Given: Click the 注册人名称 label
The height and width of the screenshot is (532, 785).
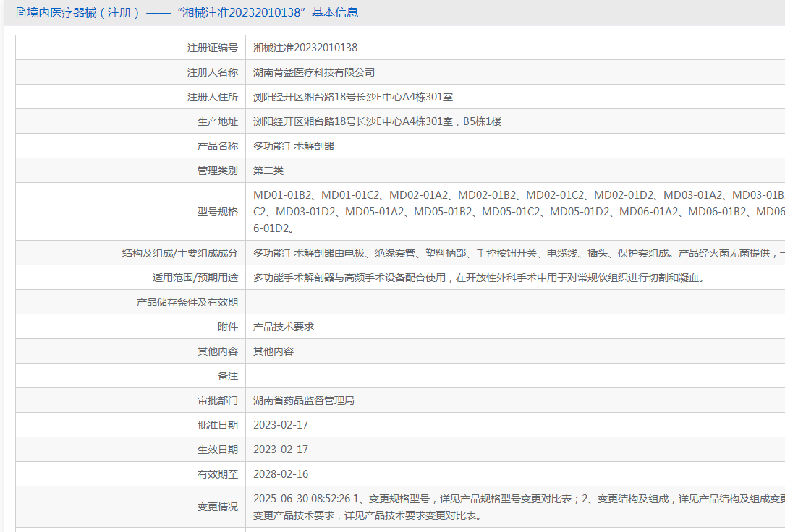Looking at the screenshot, I should coord(212,72).
